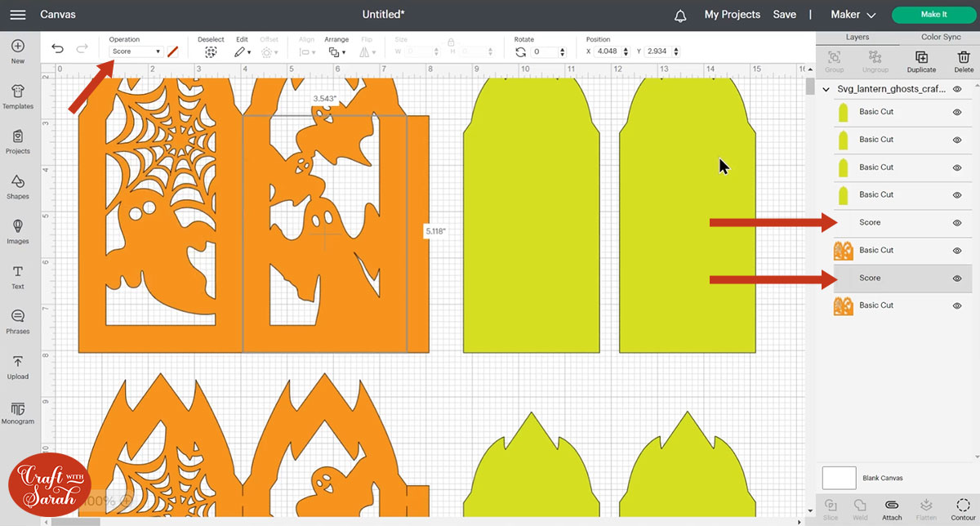Open the main hamburger menu

point(17,15)
